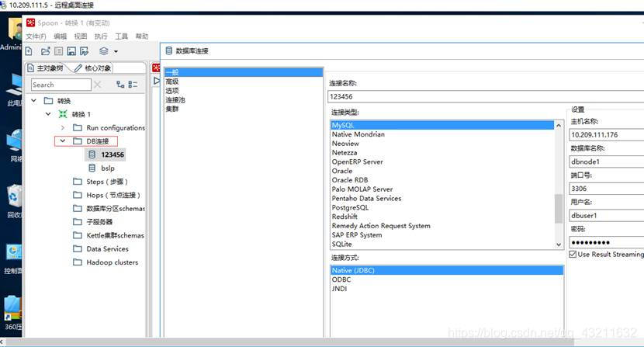Clear the search box with the X icon
Viewport: 644px width, 347px height.
tap(97, 85)
